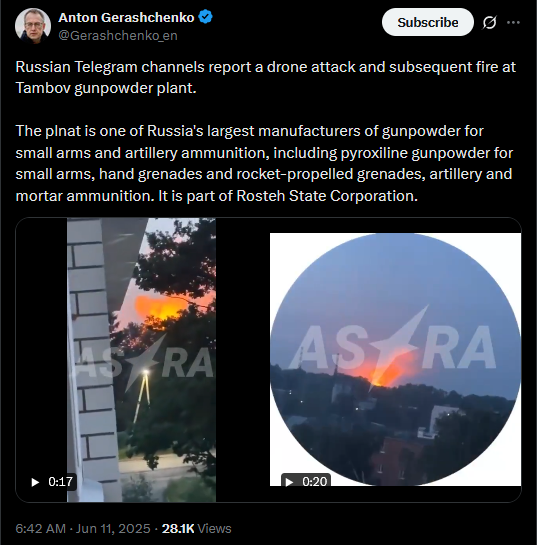The width and height of the screenshot is (537, 545).
Task: Open the 6:42 AM timestamp link
Action: 40,529
